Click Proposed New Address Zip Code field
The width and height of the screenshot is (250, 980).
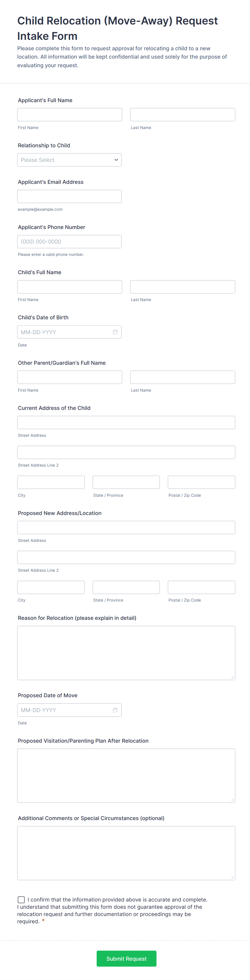click(x=201, y=587)
